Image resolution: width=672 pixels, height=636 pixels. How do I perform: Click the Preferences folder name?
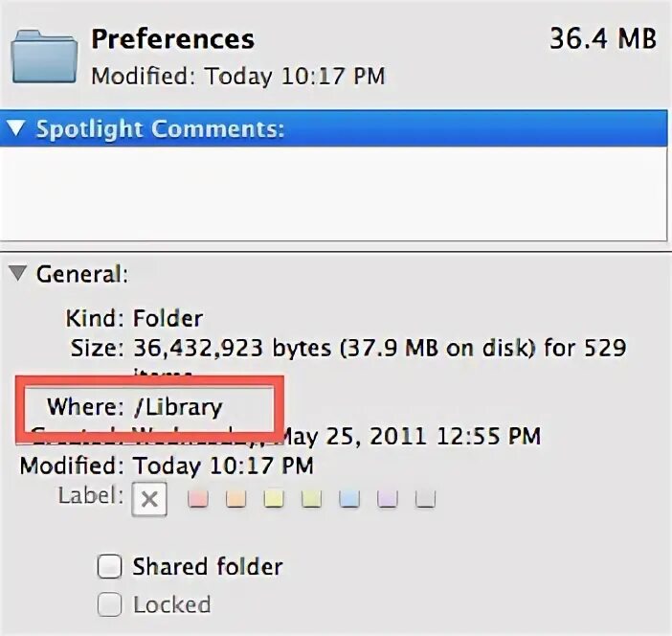[172, 39]
